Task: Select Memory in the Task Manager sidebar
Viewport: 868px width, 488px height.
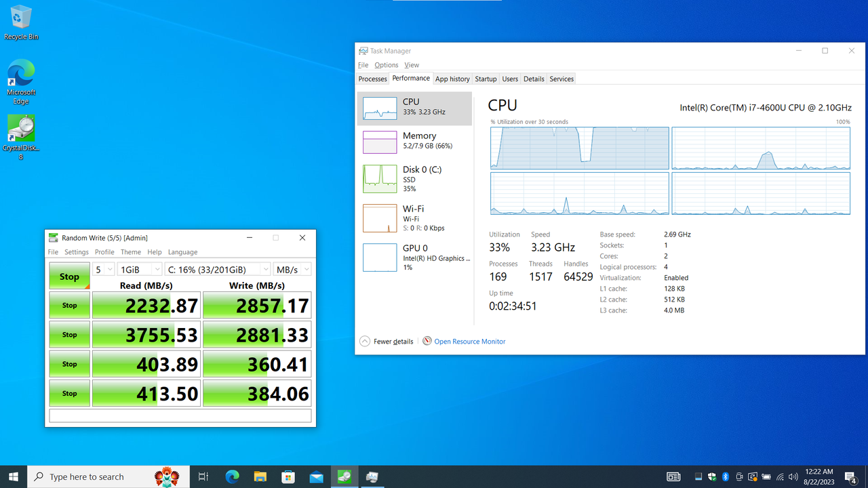Action: point(414,141)
